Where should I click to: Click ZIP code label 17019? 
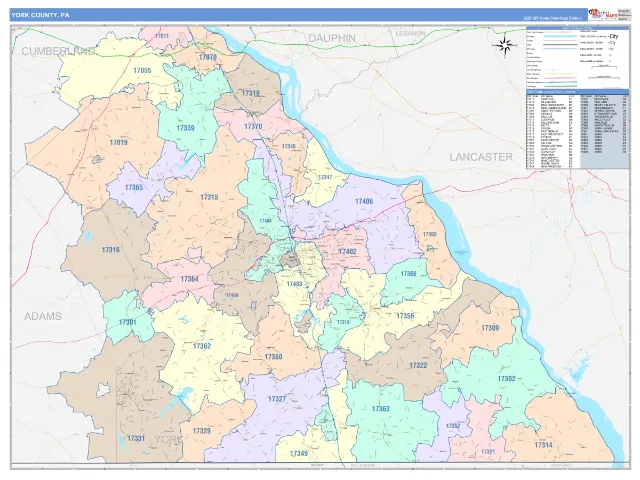click(118, 142)
